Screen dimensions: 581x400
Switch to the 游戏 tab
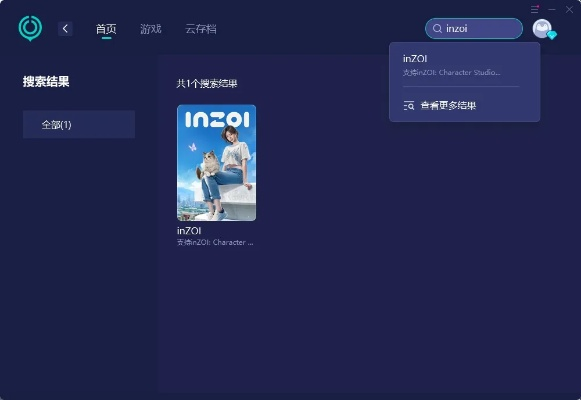(x=151, y=29)
